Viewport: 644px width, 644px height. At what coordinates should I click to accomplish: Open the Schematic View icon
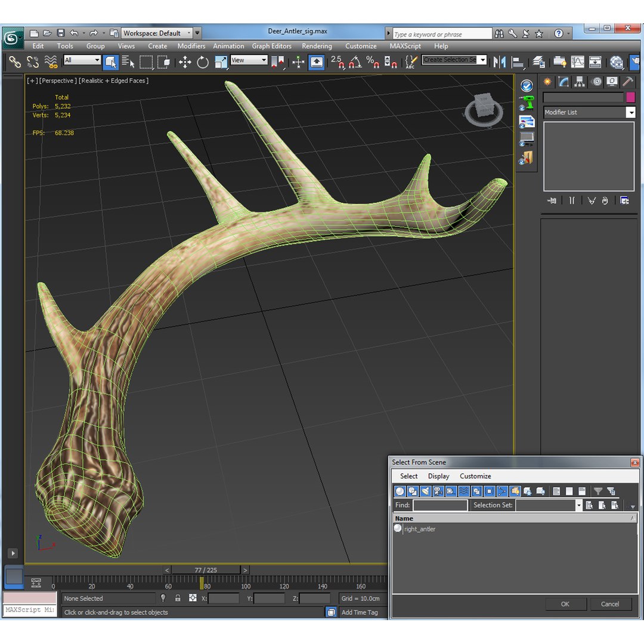click(x=595, y=62)
